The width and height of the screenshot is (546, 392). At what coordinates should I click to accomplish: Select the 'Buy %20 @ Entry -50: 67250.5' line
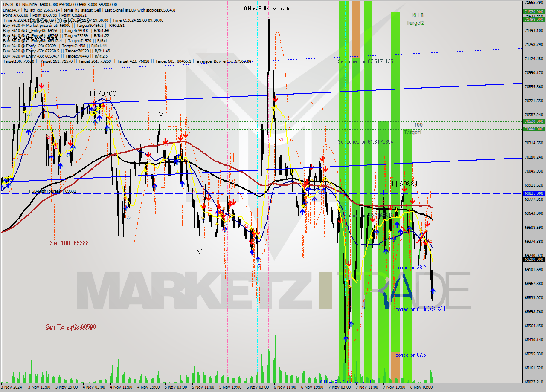click(56, 51)
